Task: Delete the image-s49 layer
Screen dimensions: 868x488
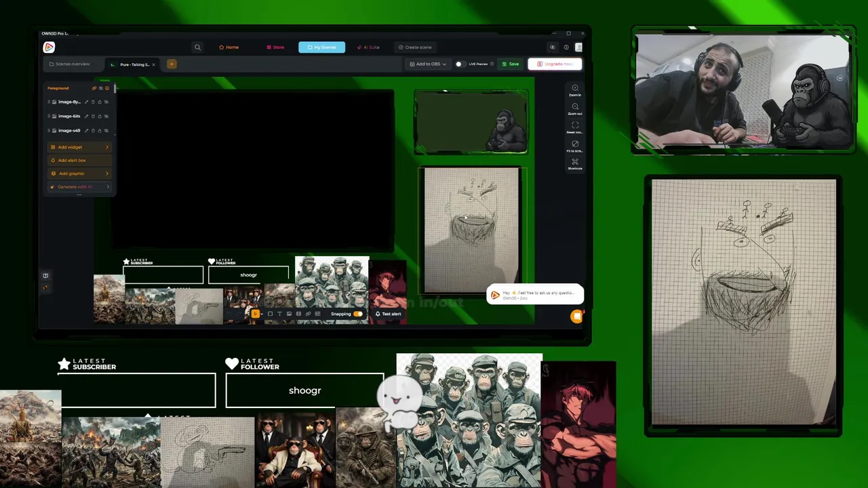Action: coord(93,131)
